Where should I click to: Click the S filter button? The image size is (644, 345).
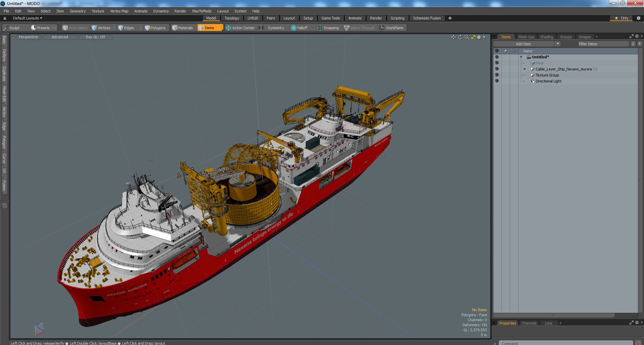coord(633,44)
